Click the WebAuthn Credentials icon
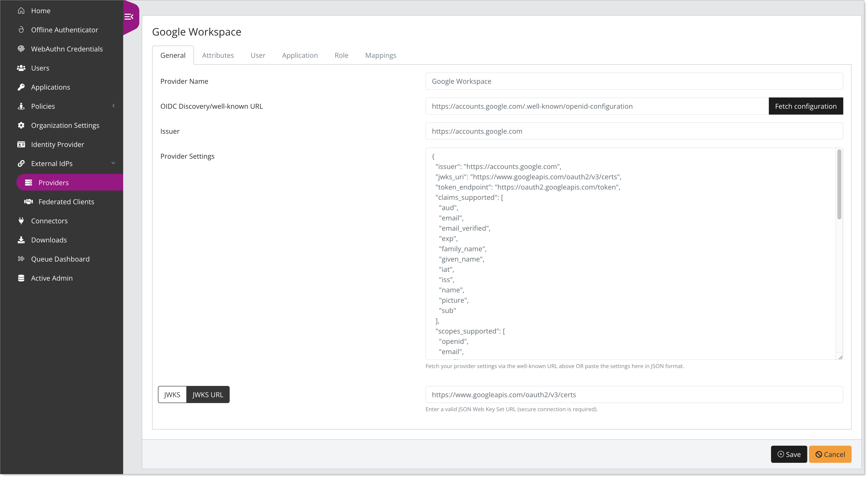868x478 pixels. click(x=22, y=48)
